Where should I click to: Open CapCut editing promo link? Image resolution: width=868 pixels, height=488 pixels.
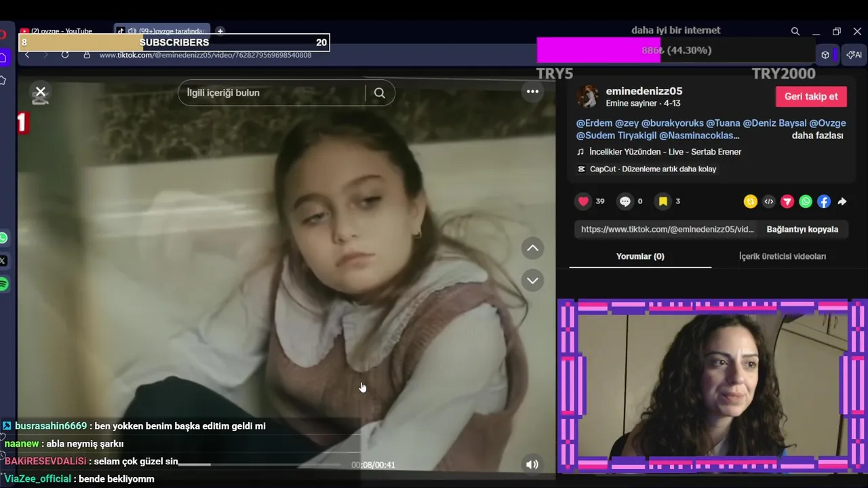pyautogui.click(x=652, y=169)
